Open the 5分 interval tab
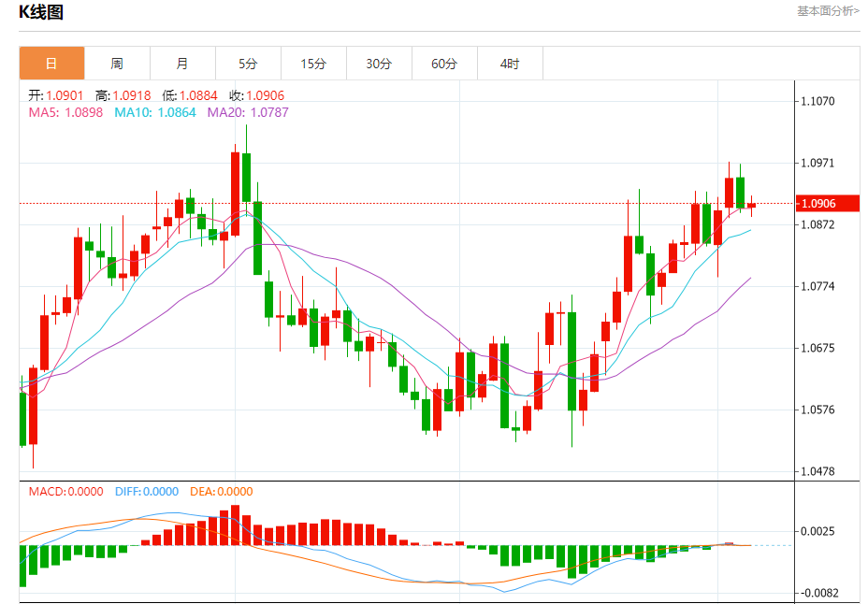The image size is (868, 604). pos(248,64)
